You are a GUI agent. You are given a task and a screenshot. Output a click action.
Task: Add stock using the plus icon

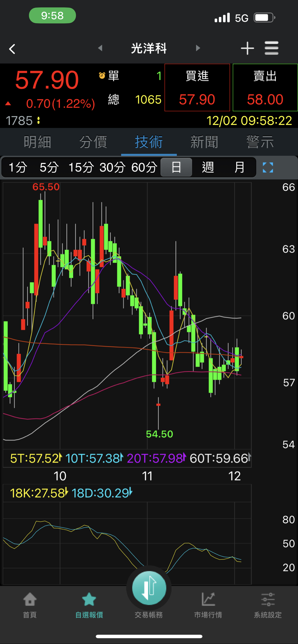pos(247,48)
